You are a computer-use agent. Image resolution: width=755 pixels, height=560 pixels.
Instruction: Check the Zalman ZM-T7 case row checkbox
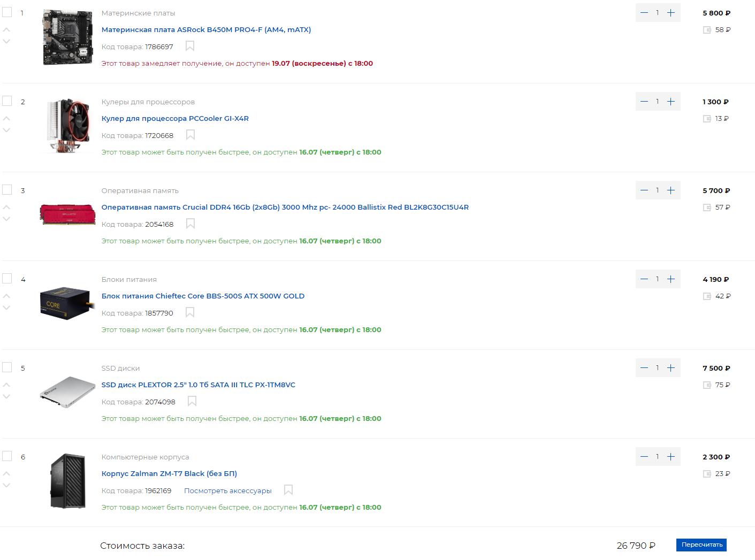[x=7, y=456]
